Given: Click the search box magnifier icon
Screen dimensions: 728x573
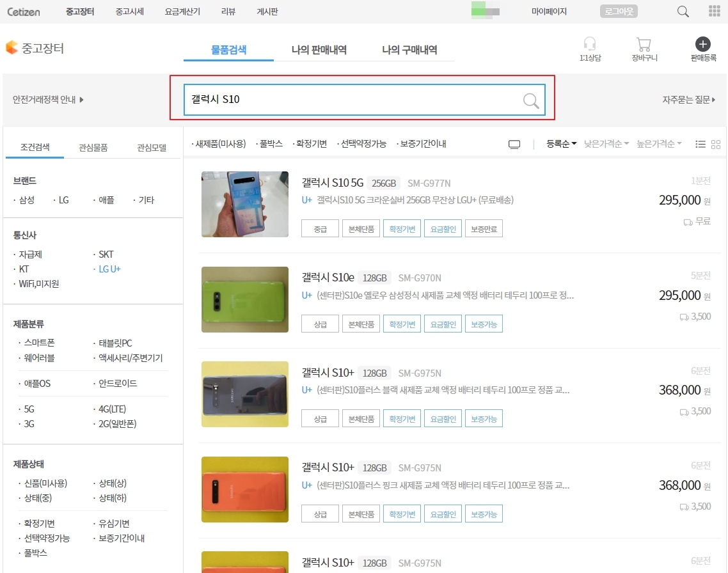Looking at the screenshot, I should (x=531, y=100).
